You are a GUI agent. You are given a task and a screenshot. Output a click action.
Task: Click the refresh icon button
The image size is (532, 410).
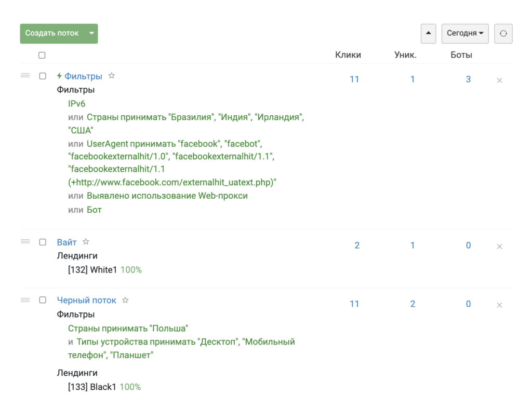pos(503,33)
